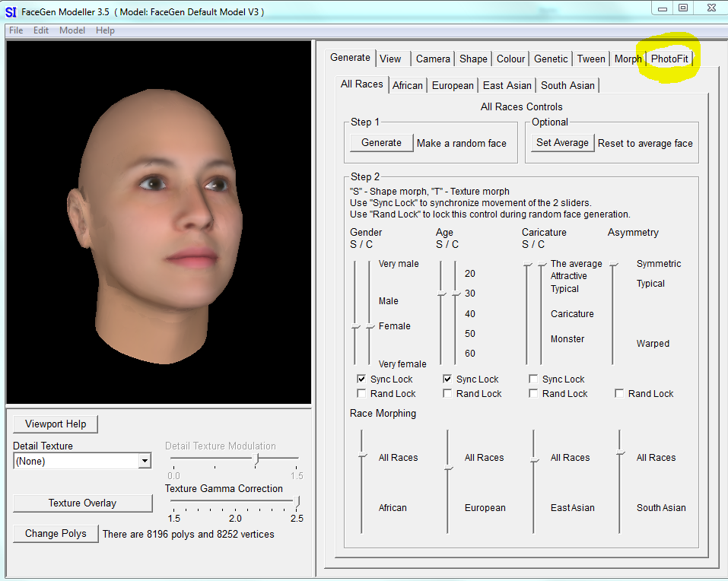Viewport: 728px width, 581px height.
Task: Uncheck the Gender Sync Lock checkbox
Action: click(361, 379)
